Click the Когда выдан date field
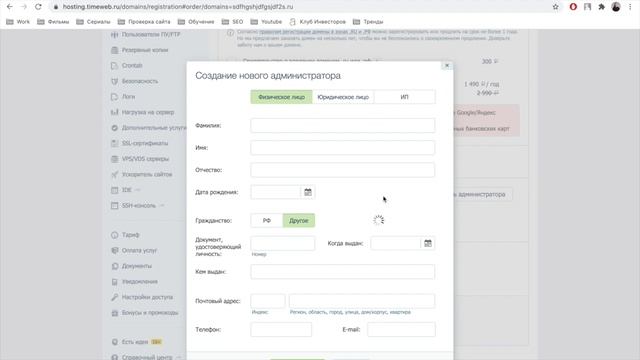Image resolution: width=640 pixels, height=360 pixels. [396, 243]
